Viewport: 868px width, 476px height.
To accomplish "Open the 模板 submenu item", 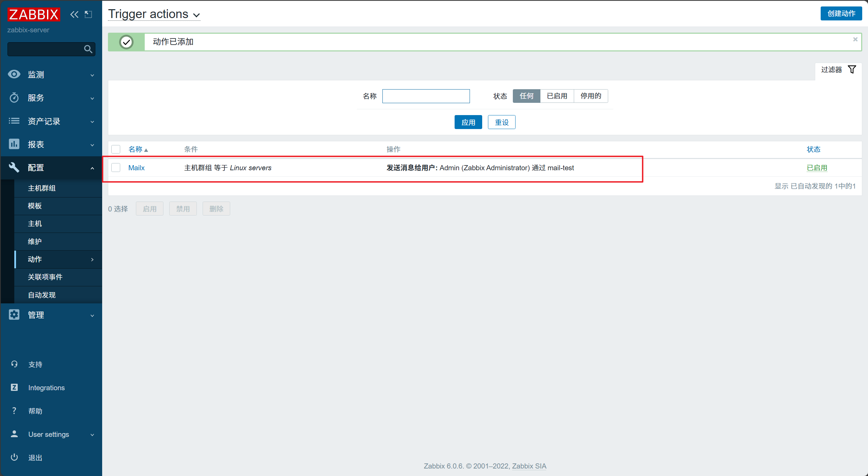I will pyautogui.click(x=35, y=206).
